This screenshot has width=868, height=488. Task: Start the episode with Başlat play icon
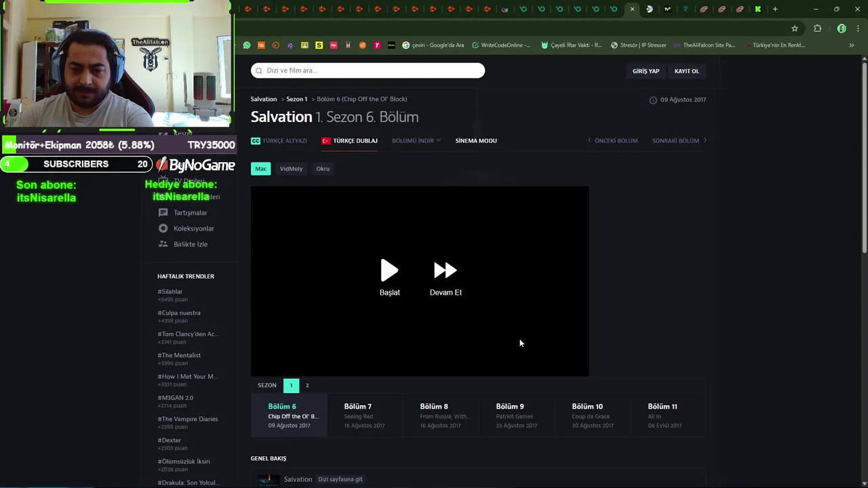pos(389,270)
